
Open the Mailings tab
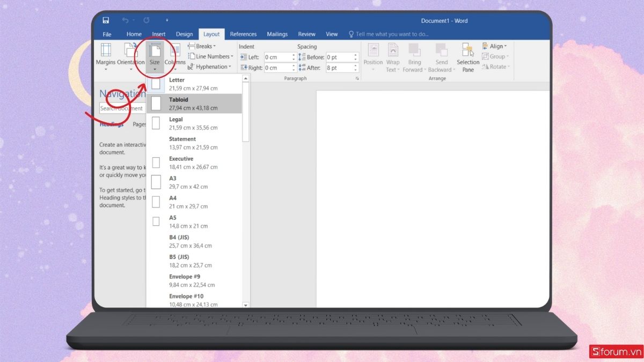click(x=277, y=34)
